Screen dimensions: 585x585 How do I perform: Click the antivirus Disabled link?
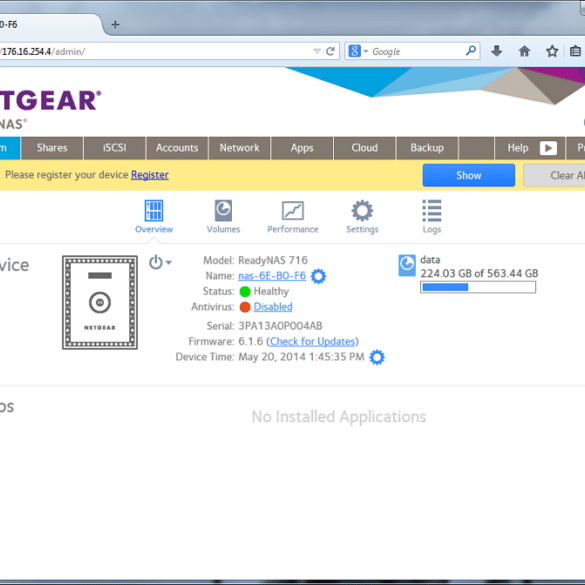coord(273,307)
